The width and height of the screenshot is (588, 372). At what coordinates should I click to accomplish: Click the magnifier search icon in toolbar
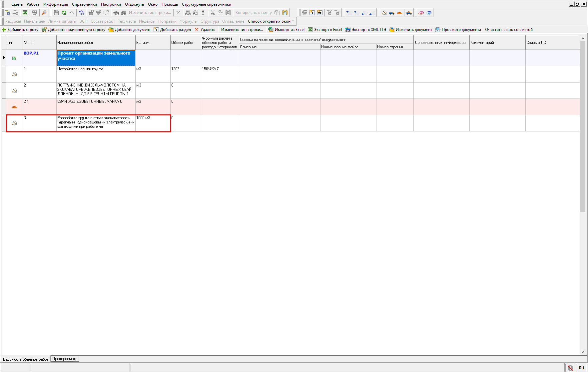coord(44,13)
